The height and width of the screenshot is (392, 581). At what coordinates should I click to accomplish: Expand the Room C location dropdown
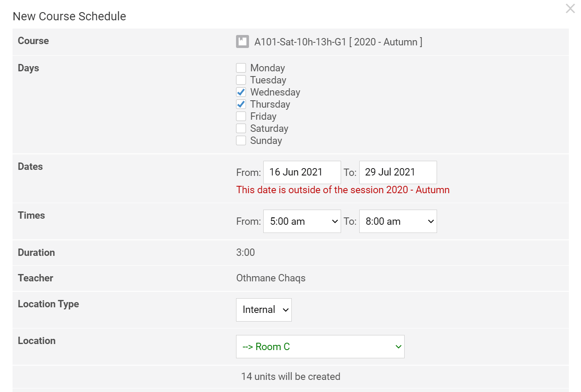tap(320, 347)
